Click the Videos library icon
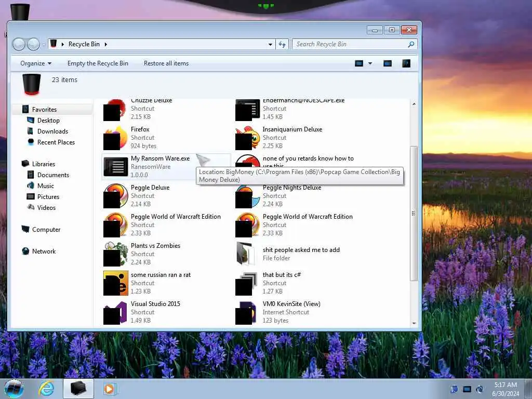This screenshot has width=532, height=399. coord(31,207)
